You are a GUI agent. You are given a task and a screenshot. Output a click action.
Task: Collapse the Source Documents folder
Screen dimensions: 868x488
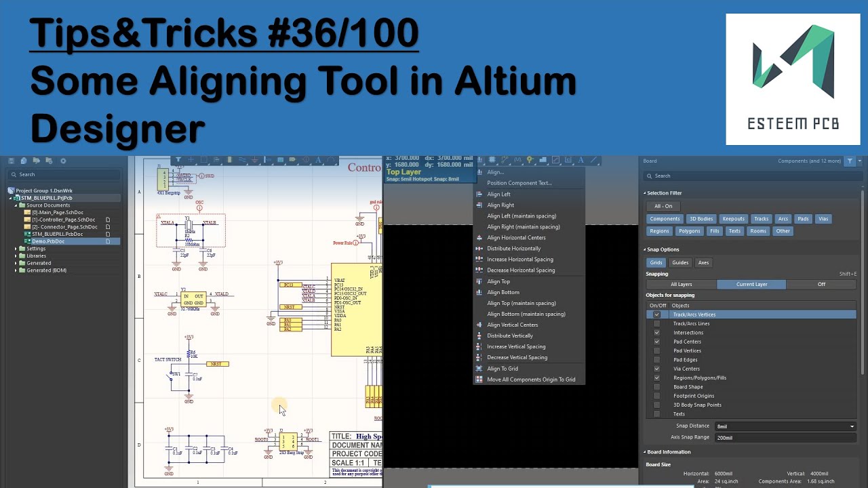[16, 205]
